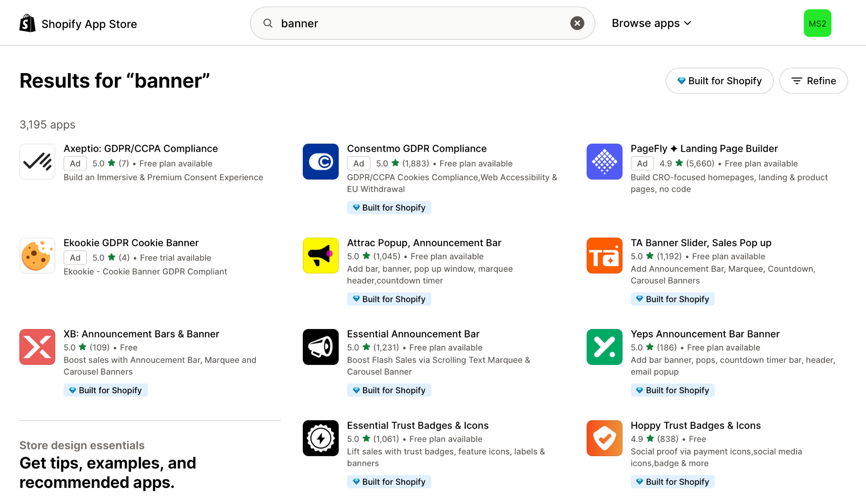
Task: Click Built for Shopify badge under Hoppy
Action: [x=672, y=482]
